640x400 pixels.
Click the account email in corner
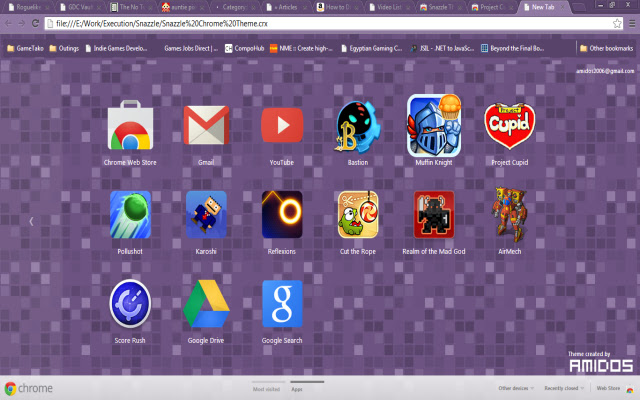tap(605, 71)
